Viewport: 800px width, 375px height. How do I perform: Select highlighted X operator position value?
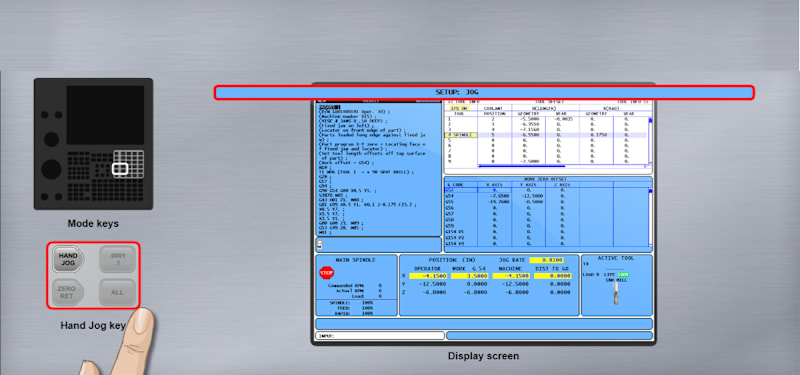(428, 276)
